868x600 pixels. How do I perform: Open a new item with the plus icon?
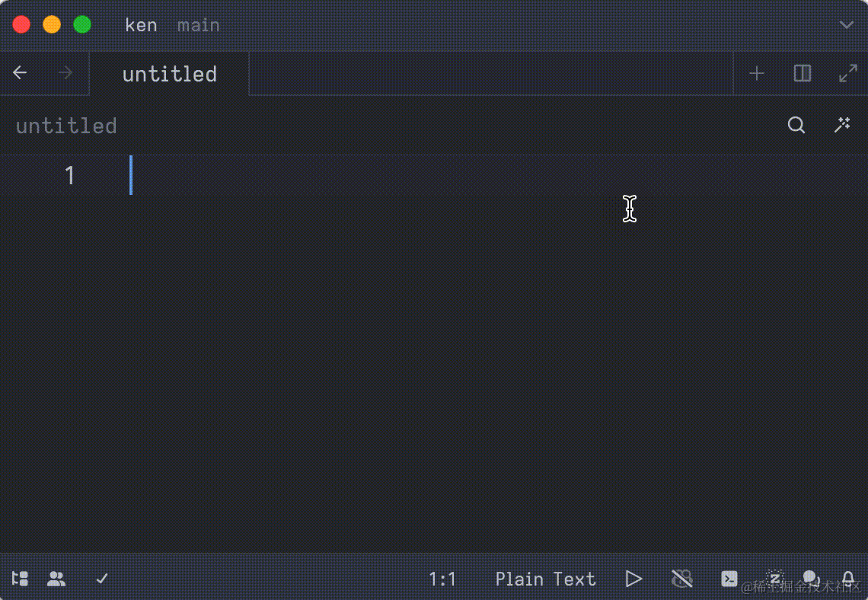[756, 73]
